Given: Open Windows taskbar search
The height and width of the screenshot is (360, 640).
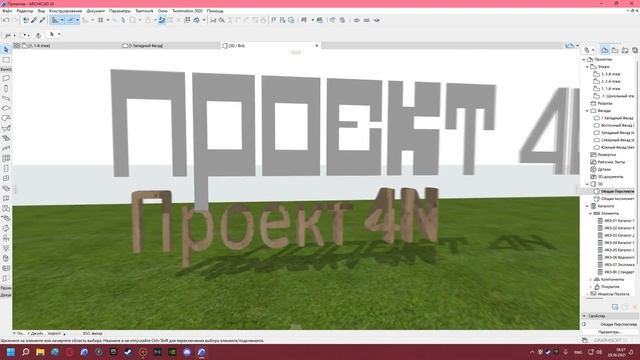Looking at the screenshot, I should 25,352.
